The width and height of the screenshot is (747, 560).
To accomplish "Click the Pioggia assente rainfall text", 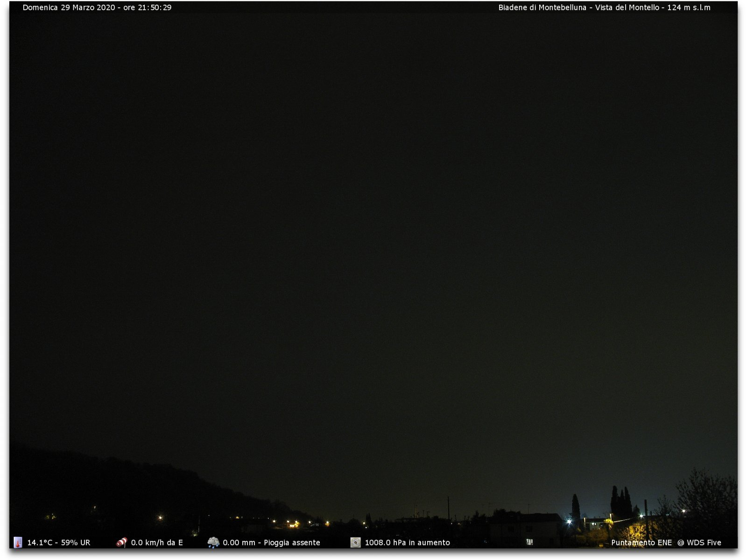I will pos(292,543).
